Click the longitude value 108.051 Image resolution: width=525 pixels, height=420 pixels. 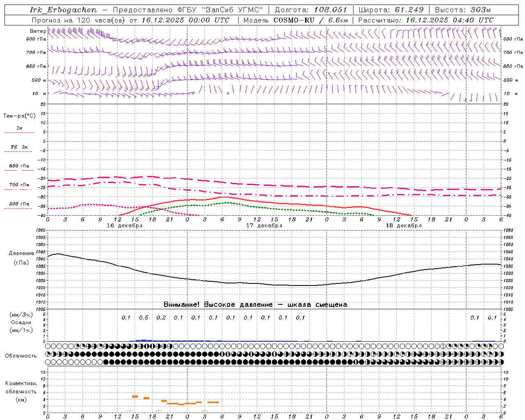pyautogui.click(x=331, y=10)
